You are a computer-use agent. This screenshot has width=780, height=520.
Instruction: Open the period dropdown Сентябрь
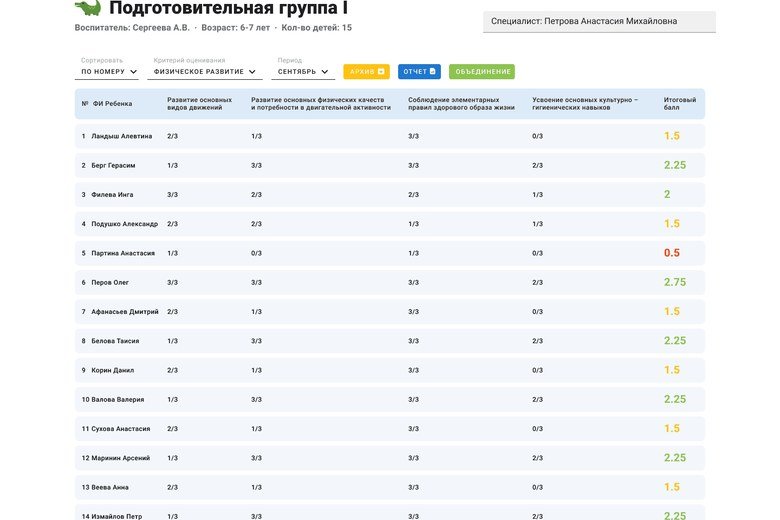pos(303,72)
